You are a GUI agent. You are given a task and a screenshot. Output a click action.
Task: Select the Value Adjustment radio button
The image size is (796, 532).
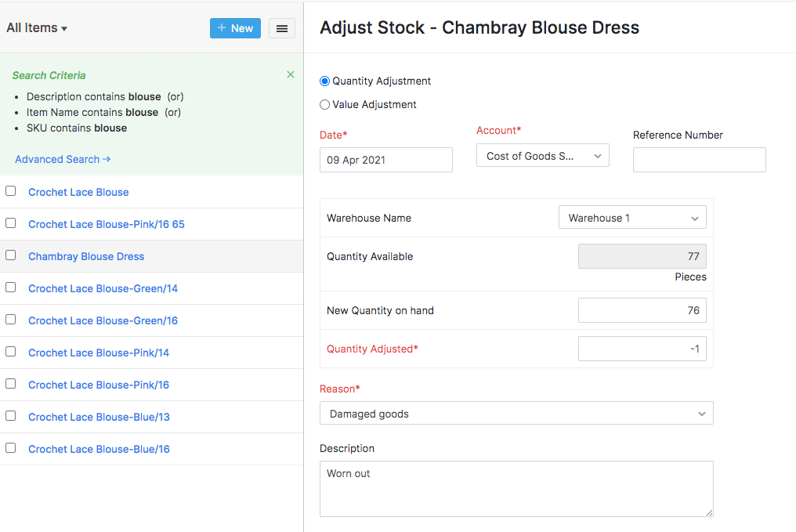coord(324,104)
